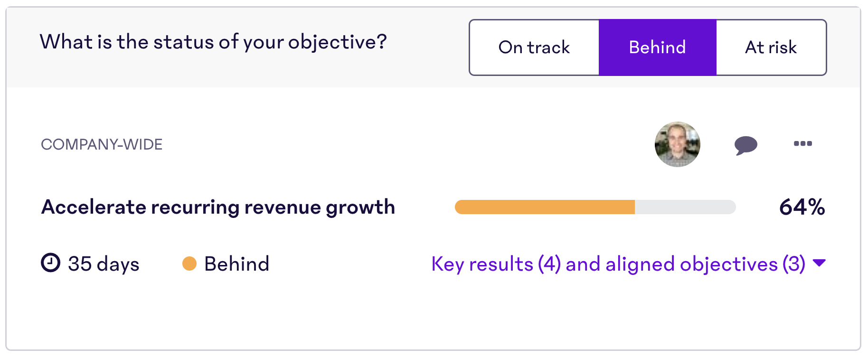Expand Key results (4) and aligned objectives
868x358 pixels.
(x=629, y=264)
